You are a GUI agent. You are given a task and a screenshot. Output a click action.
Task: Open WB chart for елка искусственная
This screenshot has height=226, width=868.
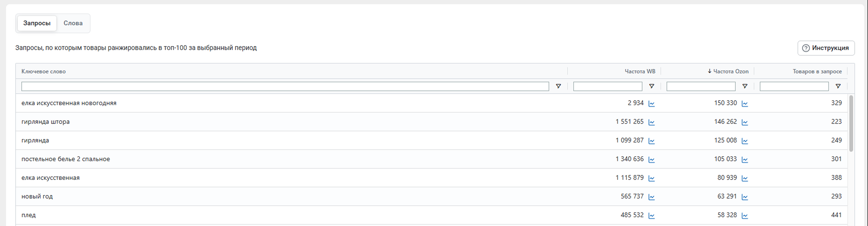click(x=651, y=178)
